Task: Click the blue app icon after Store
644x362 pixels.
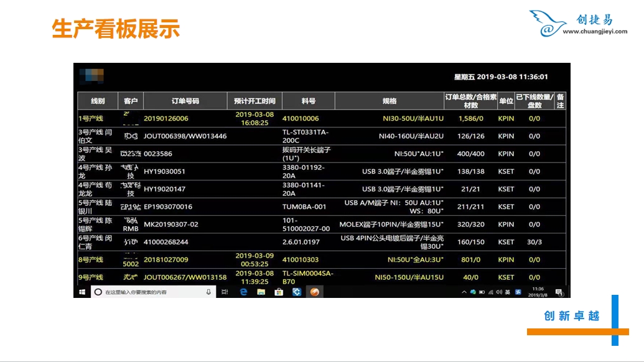Action: (297, 292)
